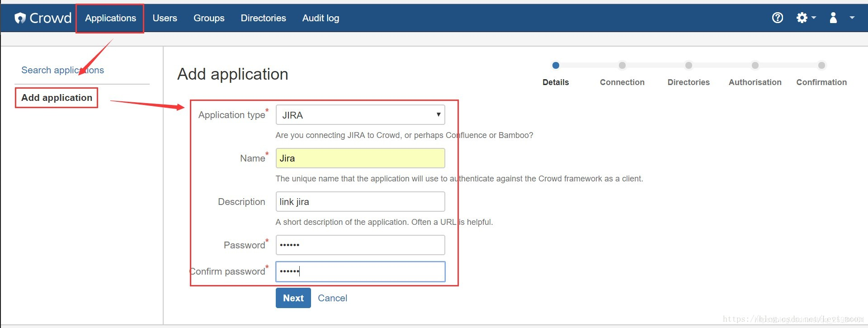Click the Confirm password input field
The width and height of the screenshot is (868, 328).
point(360,271)
